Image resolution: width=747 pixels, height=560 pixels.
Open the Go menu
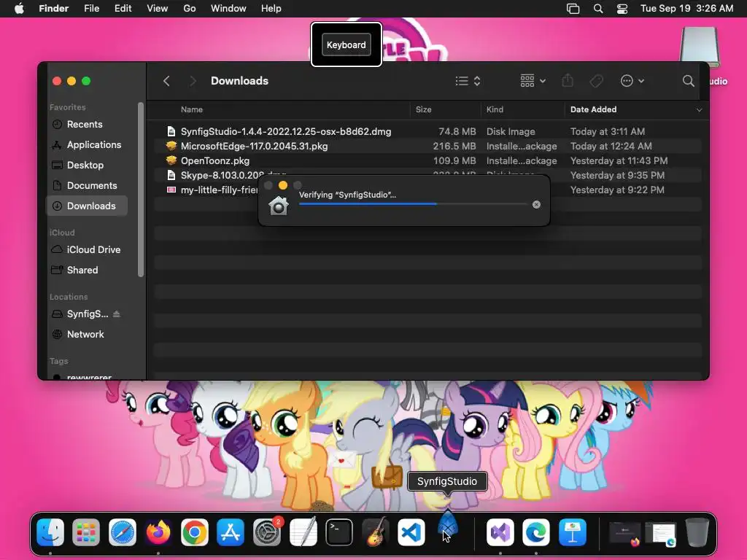(190, 9)
